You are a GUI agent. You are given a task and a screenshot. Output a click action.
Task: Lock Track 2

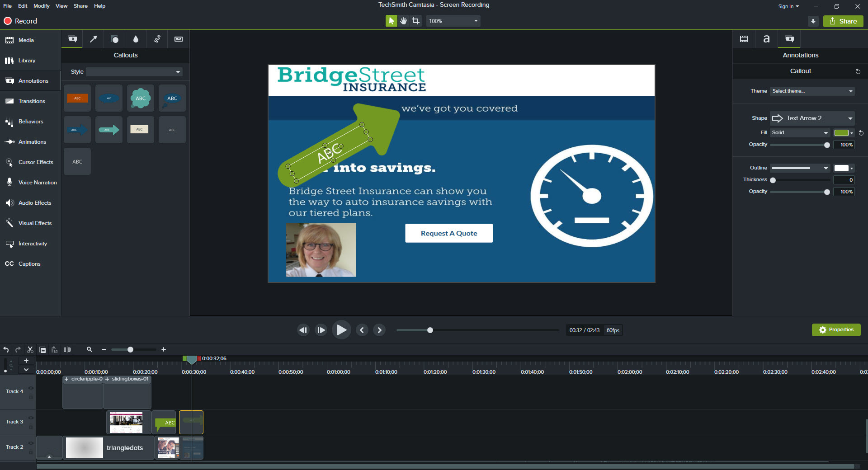click(x=31, y=452)
